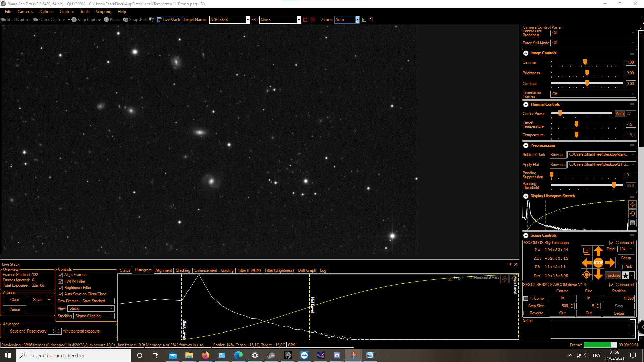Click the Live Stack Clear button
Viewport: 644px width, 362px height.
pos(15,300)
